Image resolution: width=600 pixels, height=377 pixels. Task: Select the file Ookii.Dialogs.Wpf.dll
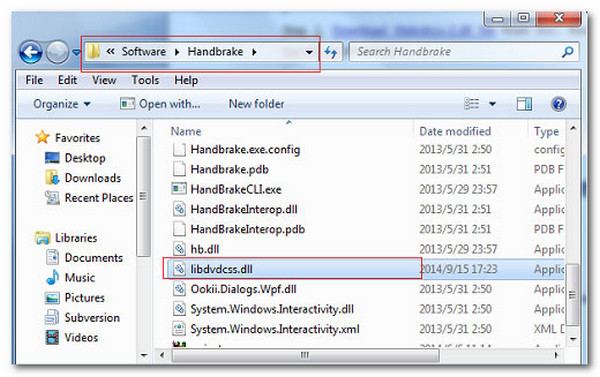(x=243, y=289)
